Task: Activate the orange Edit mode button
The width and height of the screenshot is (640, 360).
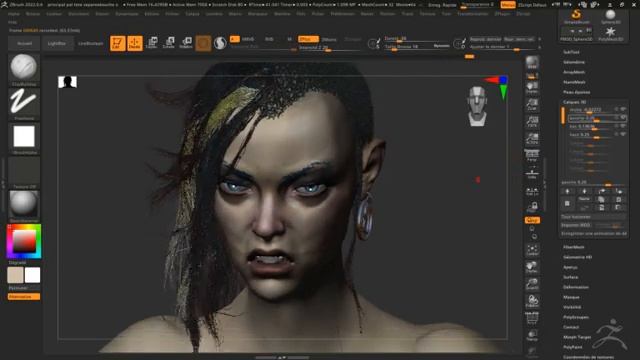Action: tap(118, 43)
